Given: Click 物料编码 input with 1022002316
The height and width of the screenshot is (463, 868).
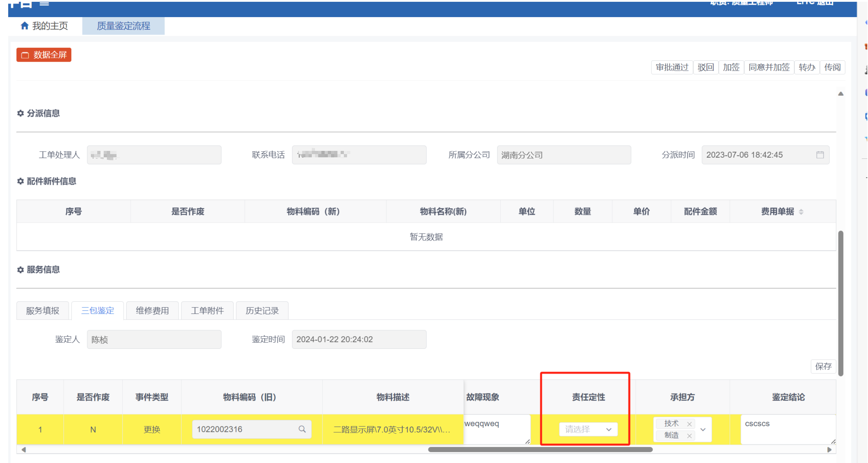Looking at the screenshot, I should [x=252, y=429].
